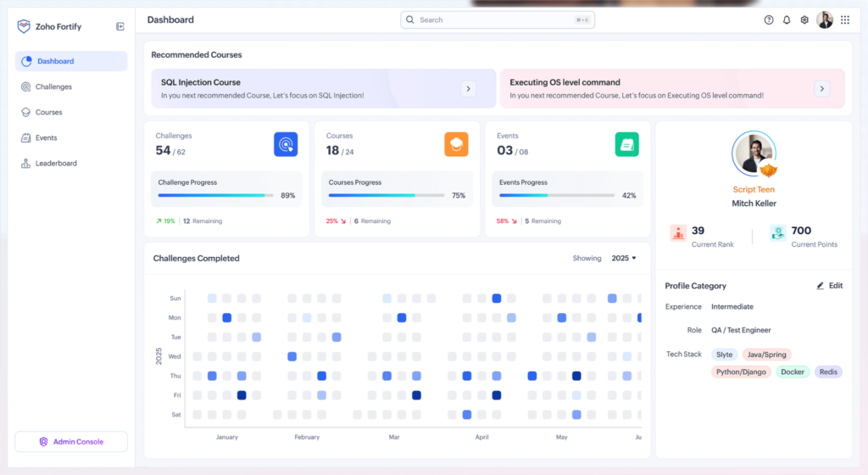Click the '6 Remaining' text

point(373,221)
